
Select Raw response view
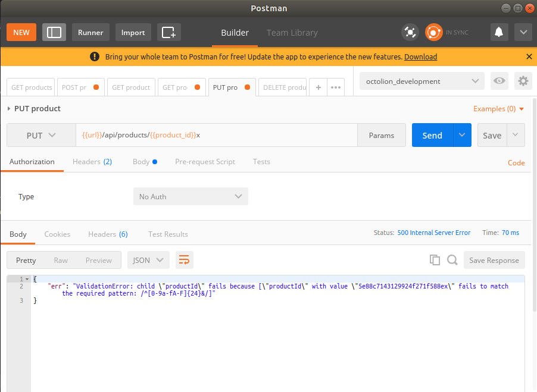pyautogui.click(x=61, y=261)
